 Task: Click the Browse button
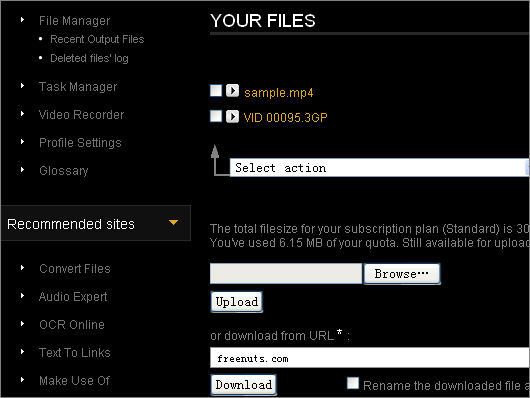pyautogui.click(x=402, y=274)
